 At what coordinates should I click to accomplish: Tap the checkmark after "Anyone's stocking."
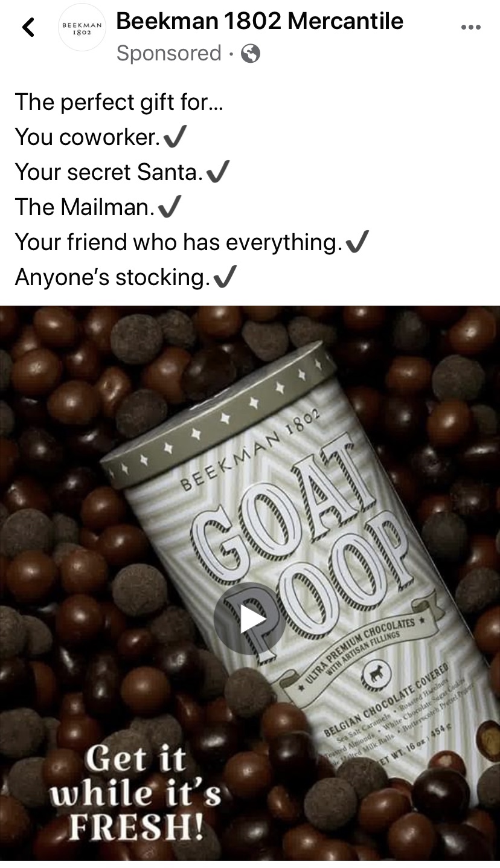(x=225, y=278)
